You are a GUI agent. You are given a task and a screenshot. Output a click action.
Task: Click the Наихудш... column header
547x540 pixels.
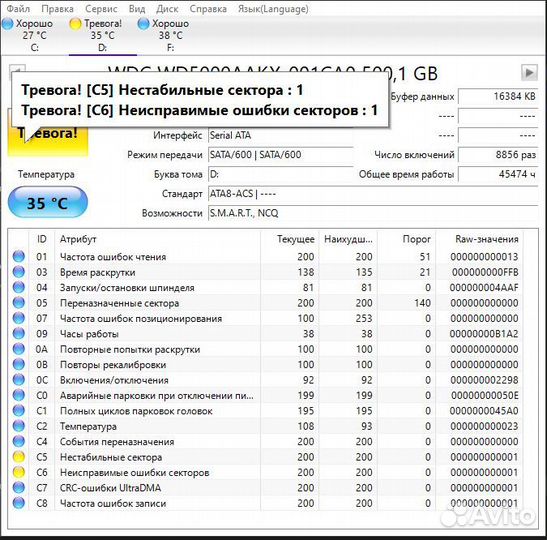[348, 239]
